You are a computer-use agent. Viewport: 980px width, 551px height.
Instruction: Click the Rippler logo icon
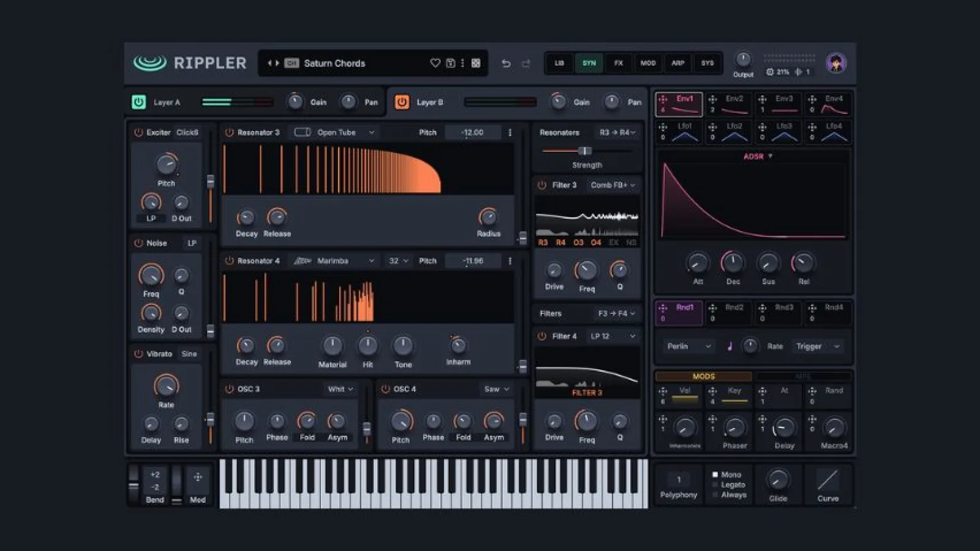point(150,62)
